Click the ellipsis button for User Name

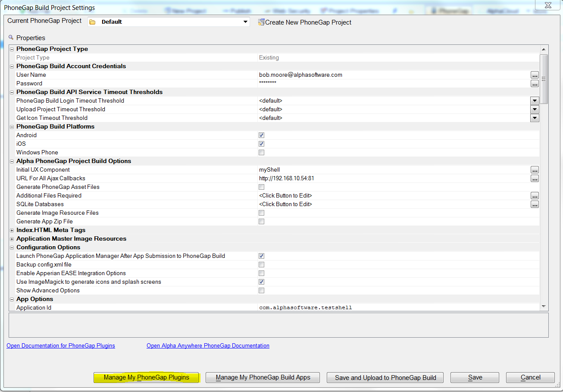[535, 75]
